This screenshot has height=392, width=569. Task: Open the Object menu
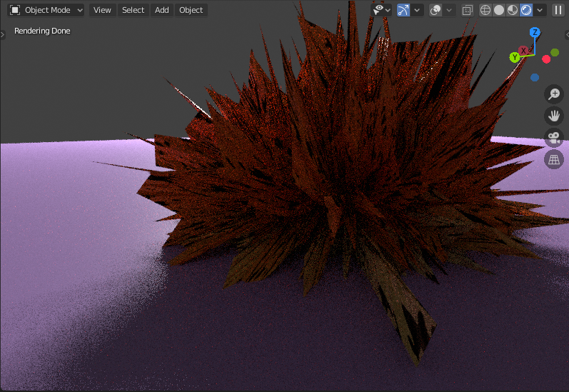(x=191, y=10)
